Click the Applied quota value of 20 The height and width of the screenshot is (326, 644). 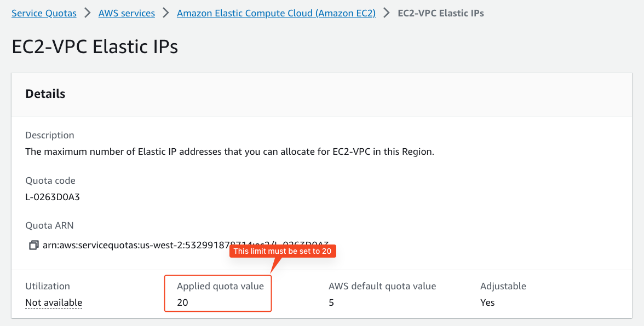click(183, 302)
